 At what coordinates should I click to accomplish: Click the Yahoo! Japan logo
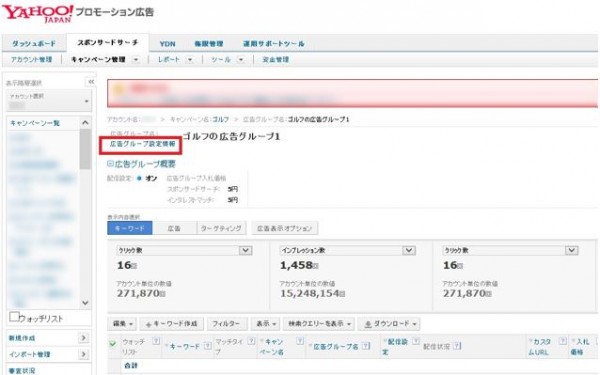[x=38, y=13]
